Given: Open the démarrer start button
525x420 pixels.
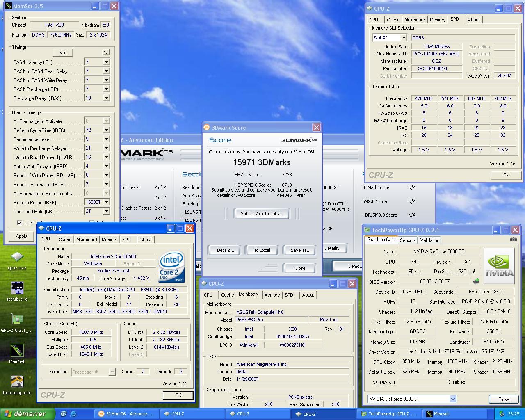Looking at the screenshot, I should click(x=27, y=414).
